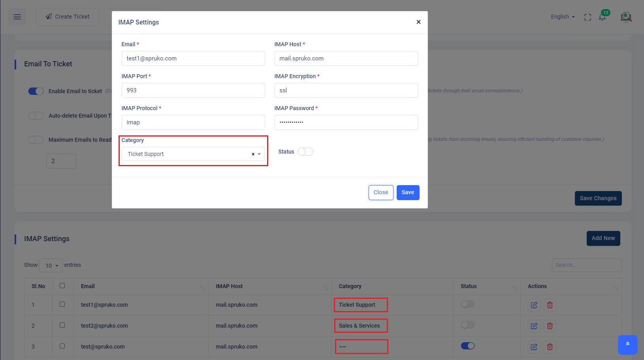Toggle fullscreen mode icon

pos(588,17)
